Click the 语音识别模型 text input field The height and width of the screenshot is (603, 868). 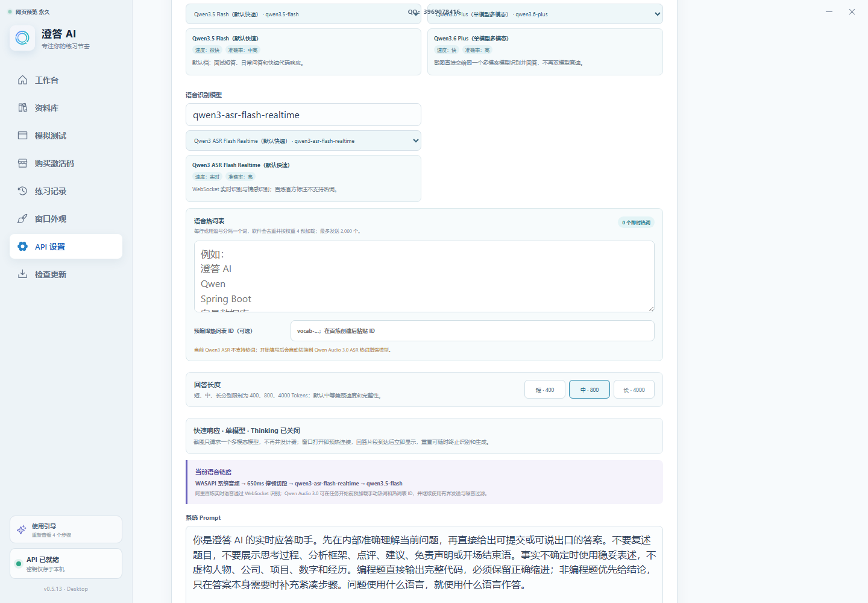pyautogui.click(x=303, y=115)
